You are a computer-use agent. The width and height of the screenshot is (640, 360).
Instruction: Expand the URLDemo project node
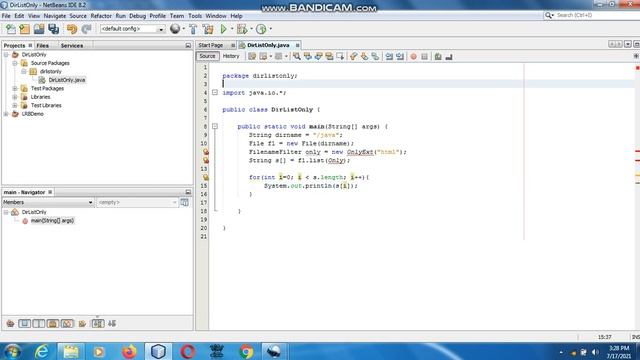point(6,114)
